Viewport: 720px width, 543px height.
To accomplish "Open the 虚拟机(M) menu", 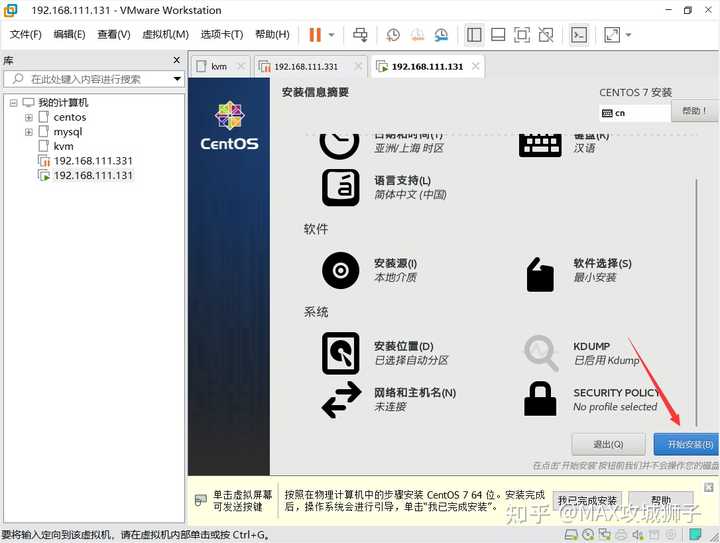I will pyautogui.click(x=165, y=34).
